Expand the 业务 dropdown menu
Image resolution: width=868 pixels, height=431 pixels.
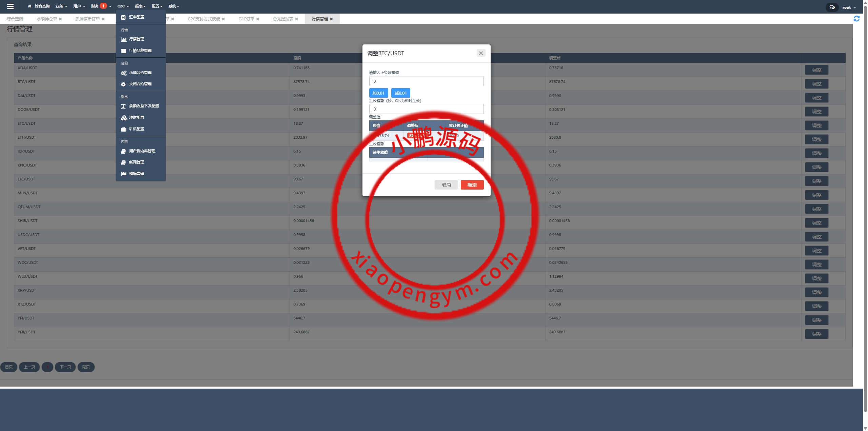click(61, 6)
